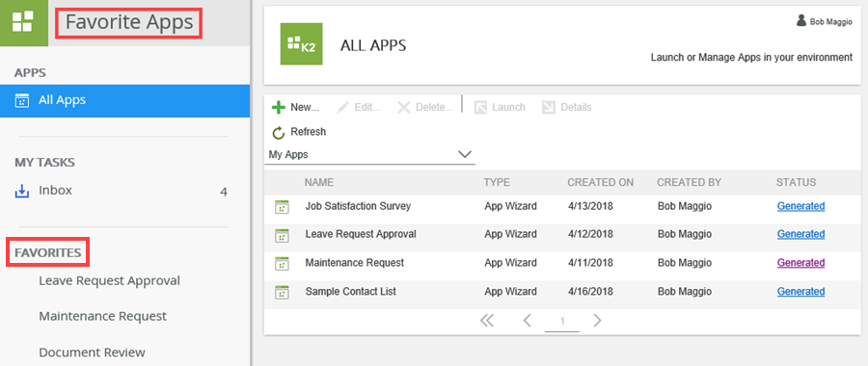
Task: Click the Refresh circular arrow icon
Action: click(279, 132)
